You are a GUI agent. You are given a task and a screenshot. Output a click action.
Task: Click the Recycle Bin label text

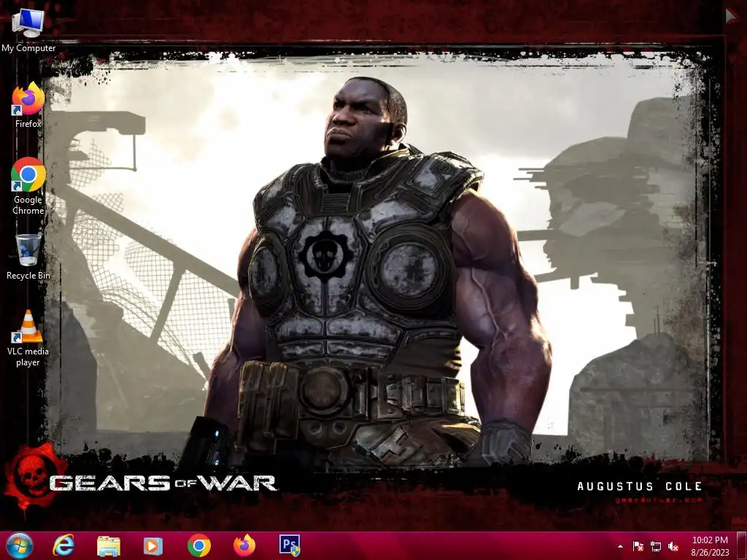pyautogui.click(x=28, y=275)
